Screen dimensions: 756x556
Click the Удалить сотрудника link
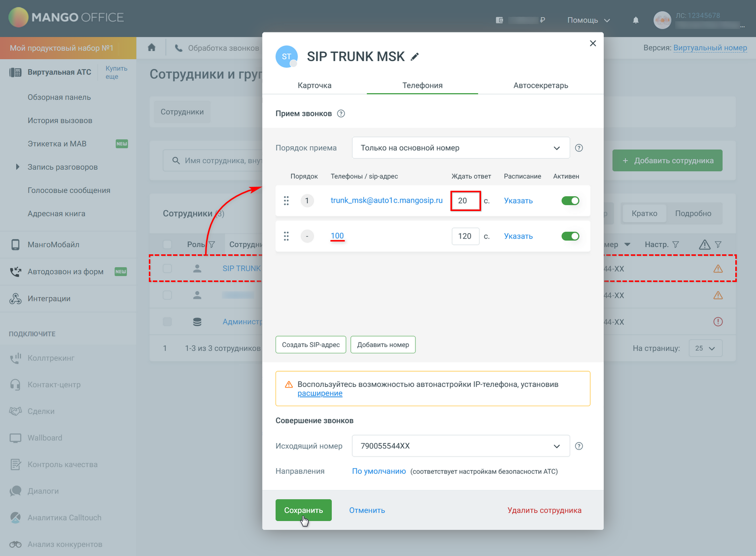point(544,510)
